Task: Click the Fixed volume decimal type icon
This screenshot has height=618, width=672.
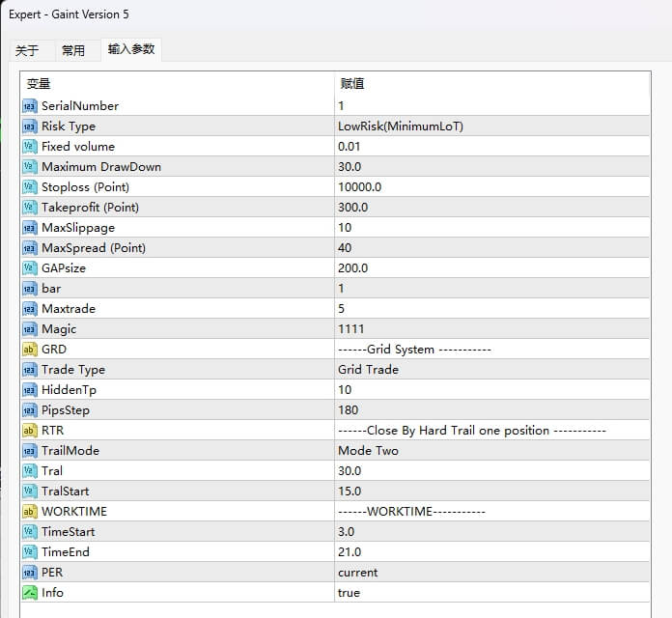Action: (29, 147)
